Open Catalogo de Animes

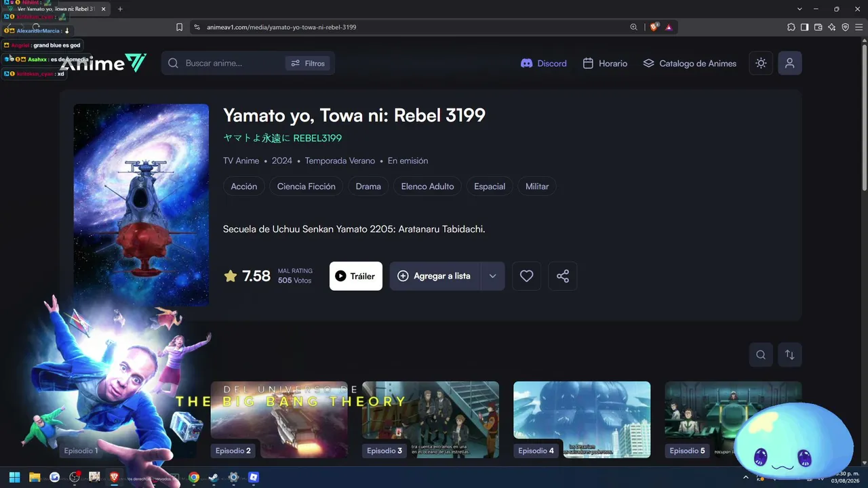pos(690,63)
